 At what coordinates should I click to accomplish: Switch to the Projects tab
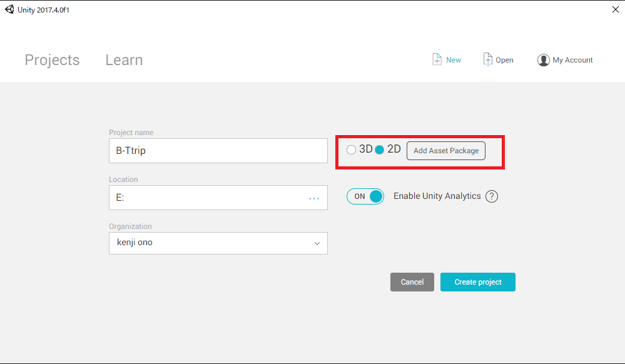coord(52,60)
